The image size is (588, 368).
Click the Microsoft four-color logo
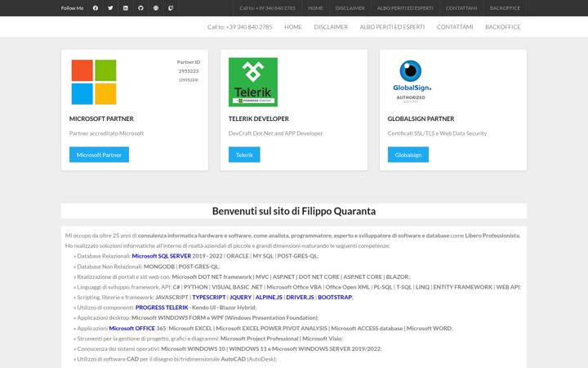(x=94, y=82)
